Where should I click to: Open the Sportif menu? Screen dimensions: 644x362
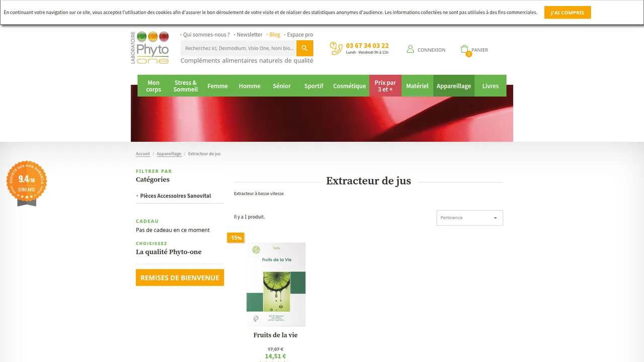(x=314, y=86)
